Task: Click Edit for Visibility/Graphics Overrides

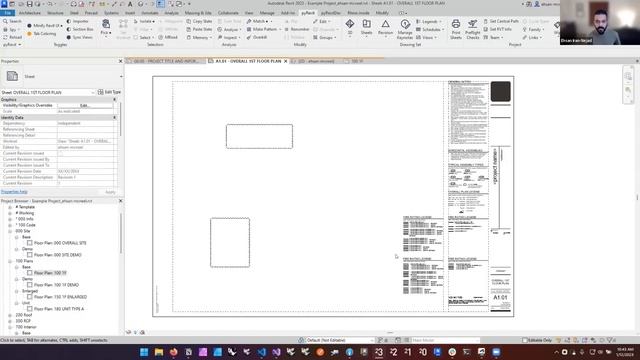Action: click(85, 105)
